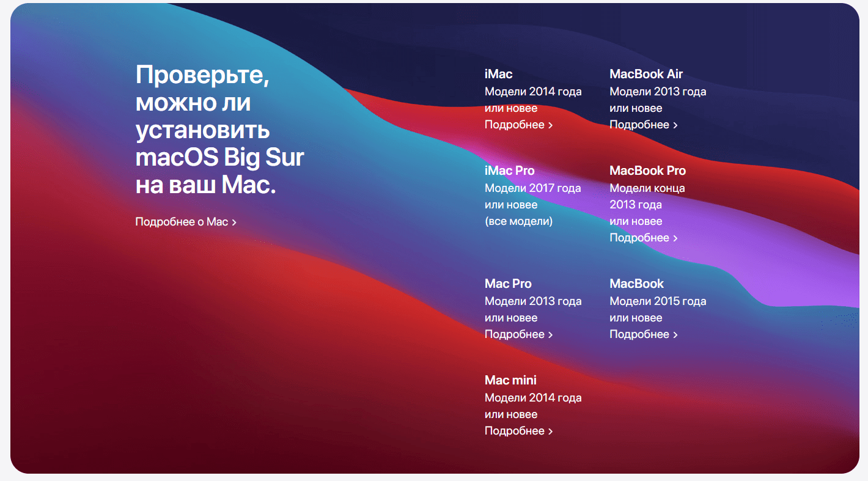Image resolution: width=868 pixels, height=481 pixels.
Task: Click 'Подробнее' under MacBook Pro
Action: pyautogui.click(x=643, y=238)
